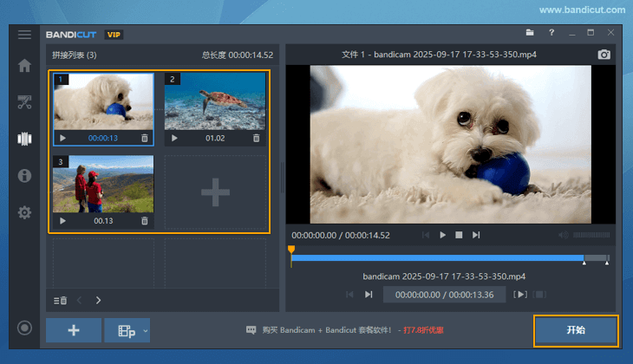633x364 pixels.
Task: Click the Bandicam record icon in sidebar
Action: click(x=24, y=328)
